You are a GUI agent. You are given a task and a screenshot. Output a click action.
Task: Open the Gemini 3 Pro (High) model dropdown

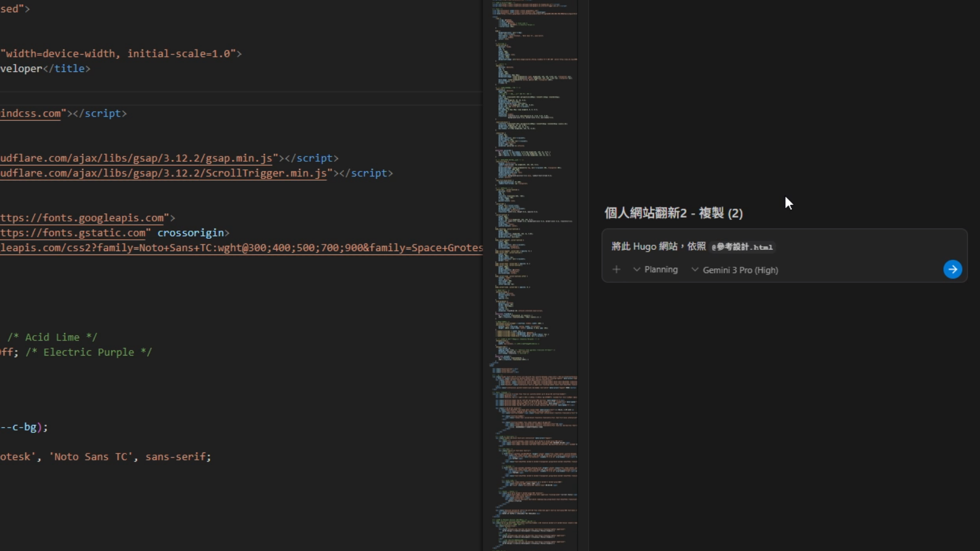point(734,270)
